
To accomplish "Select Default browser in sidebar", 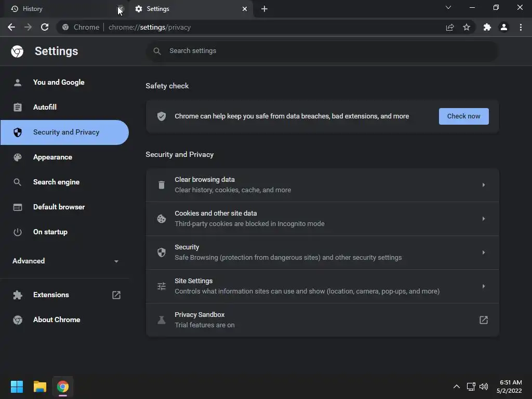I will point(65,207).
